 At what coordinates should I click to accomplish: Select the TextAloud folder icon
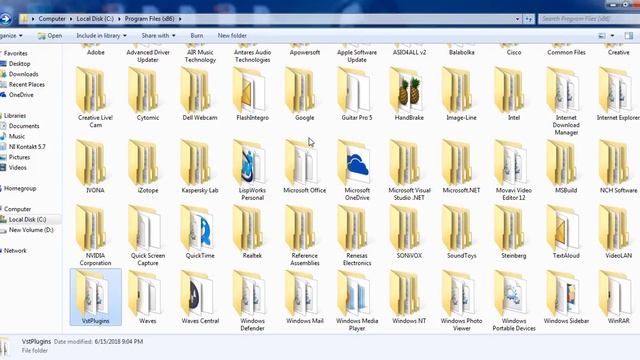coord(563,229)
